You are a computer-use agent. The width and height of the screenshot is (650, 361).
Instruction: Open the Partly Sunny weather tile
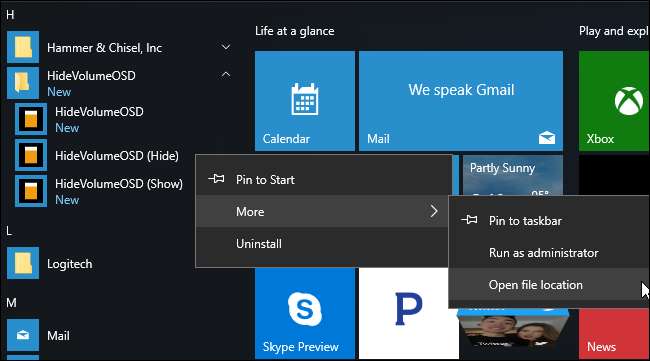click(x=513, y=174)
